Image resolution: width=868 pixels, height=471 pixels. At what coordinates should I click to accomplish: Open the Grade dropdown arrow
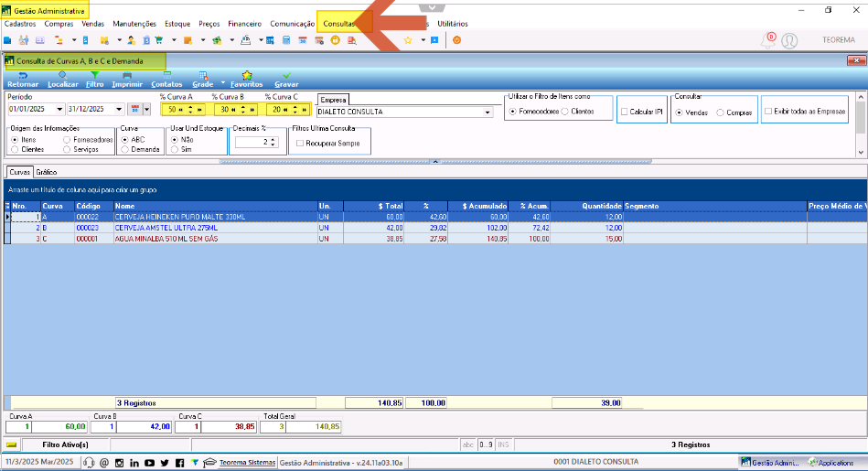[x=223, y=83]
